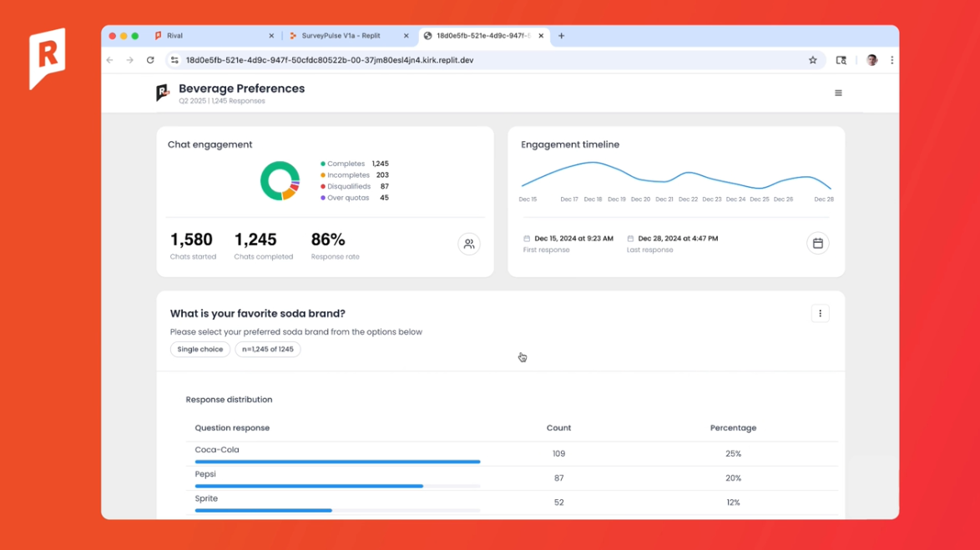Bookmark this page with the star icon
The height and width of the screenshot is (550, 980).
click(812, 60)
